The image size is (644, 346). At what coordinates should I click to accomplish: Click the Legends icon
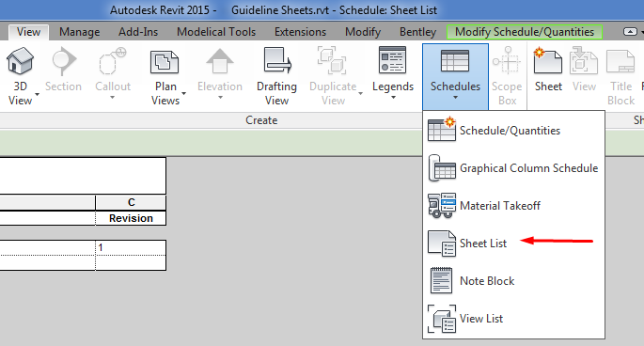point(393,61)
